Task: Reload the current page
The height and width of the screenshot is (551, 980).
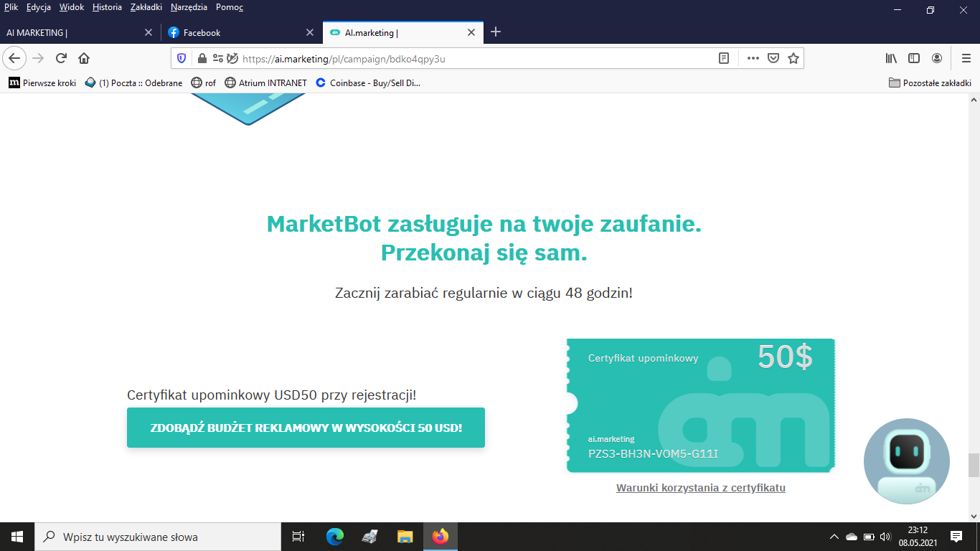Action: coord(62,58)
